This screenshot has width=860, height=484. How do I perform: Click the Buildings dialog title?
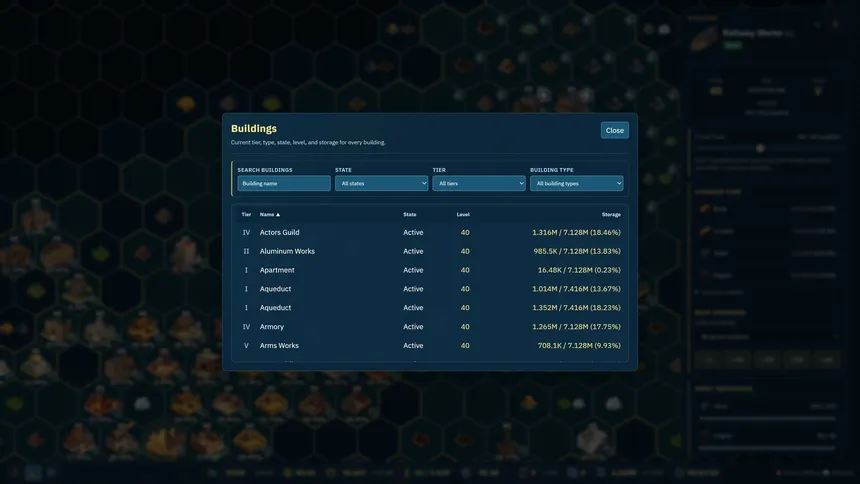tap(254, 128)
